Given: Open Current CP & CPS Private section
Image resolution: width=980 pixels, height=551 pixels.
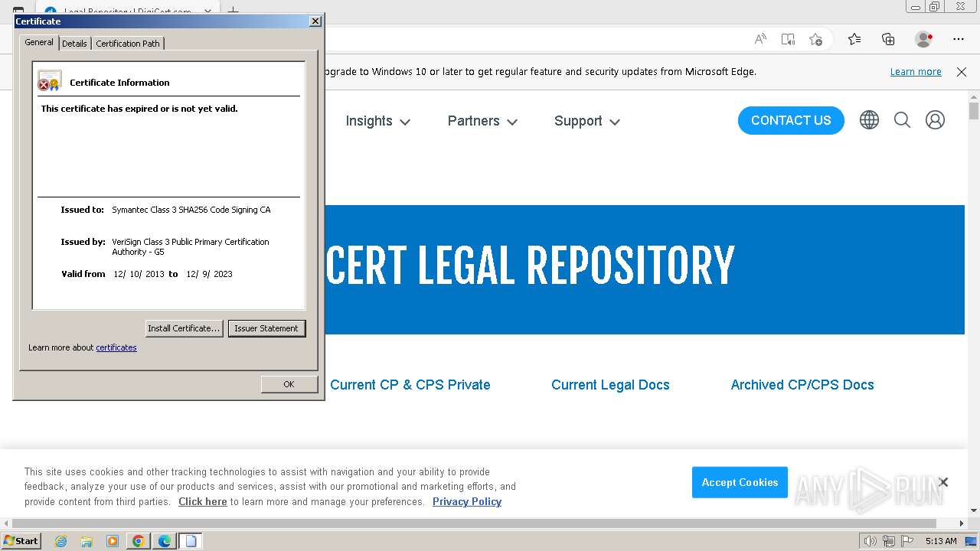Looking at the screenshot, I should (x=410, y=385).
